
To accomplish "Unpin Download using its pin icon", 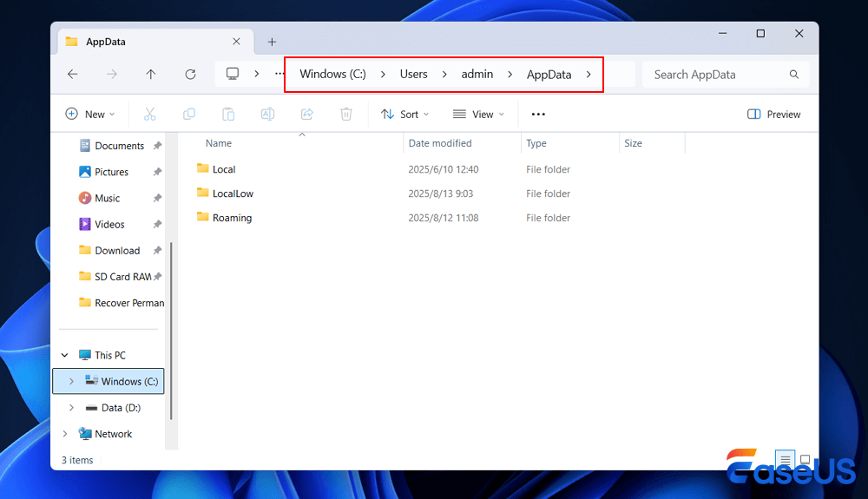I will coord(157,251).
